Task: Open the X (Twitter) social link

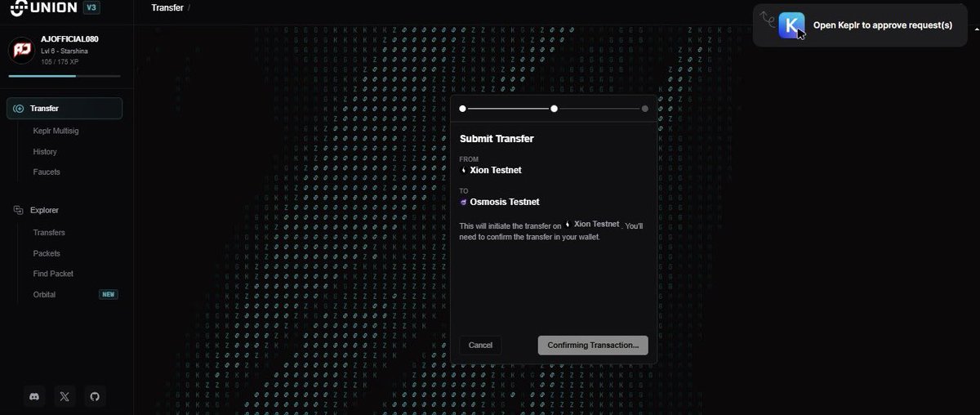Action: coord(65,397)
